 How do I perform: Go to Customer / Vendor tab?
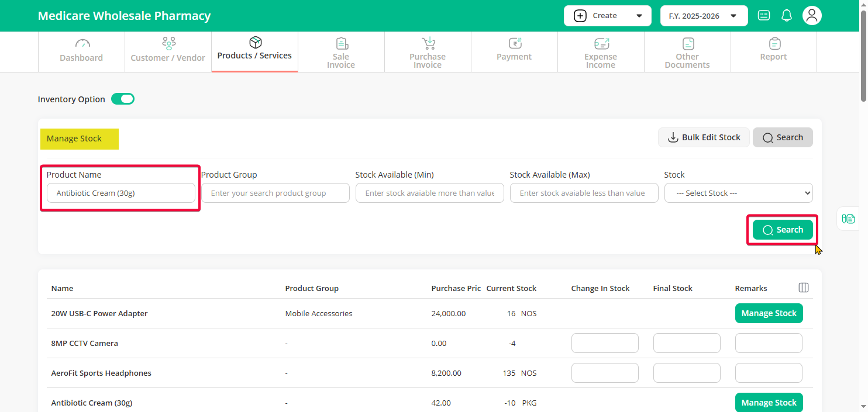pyautogui.click(x=168, y=51)
